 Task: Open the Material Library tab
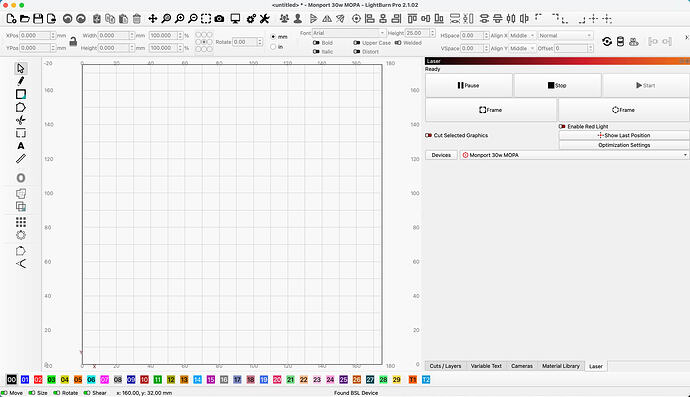[561, 366]
